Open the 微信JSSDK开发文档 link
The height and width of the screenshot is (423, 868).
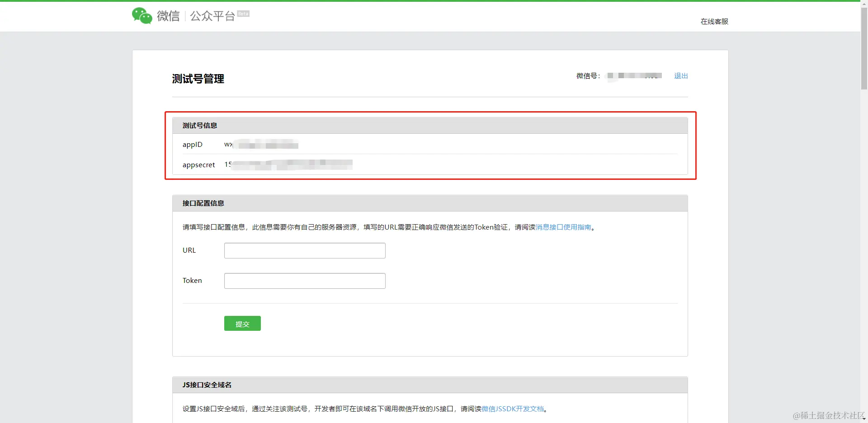pos(512,409)
